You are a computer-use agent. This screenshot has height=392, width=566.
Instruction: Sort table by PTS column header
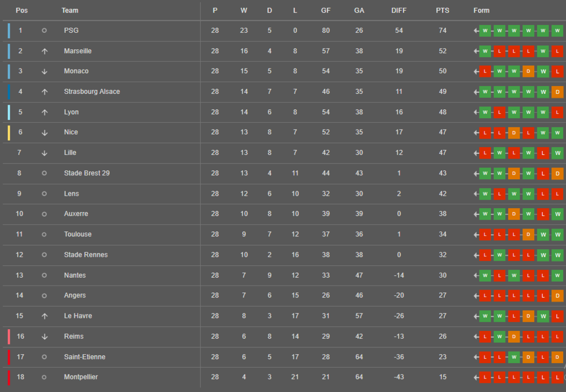pos(443,10)
